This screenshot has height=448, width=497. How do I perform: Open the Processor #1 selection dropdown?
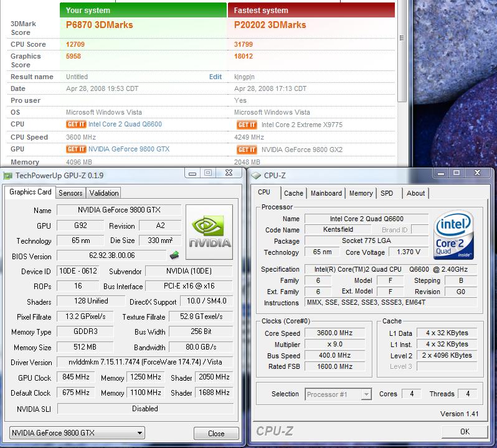click(x=338, y=394)
